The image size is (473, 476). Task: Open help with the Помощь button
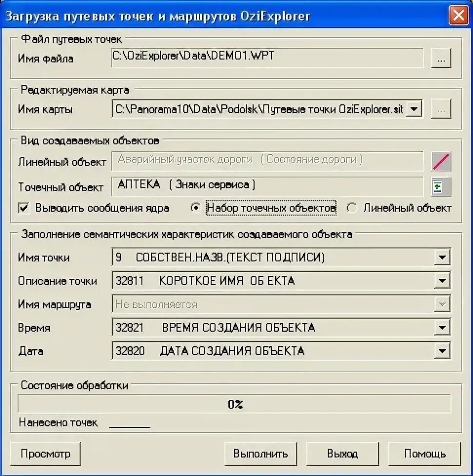[424, 454]
